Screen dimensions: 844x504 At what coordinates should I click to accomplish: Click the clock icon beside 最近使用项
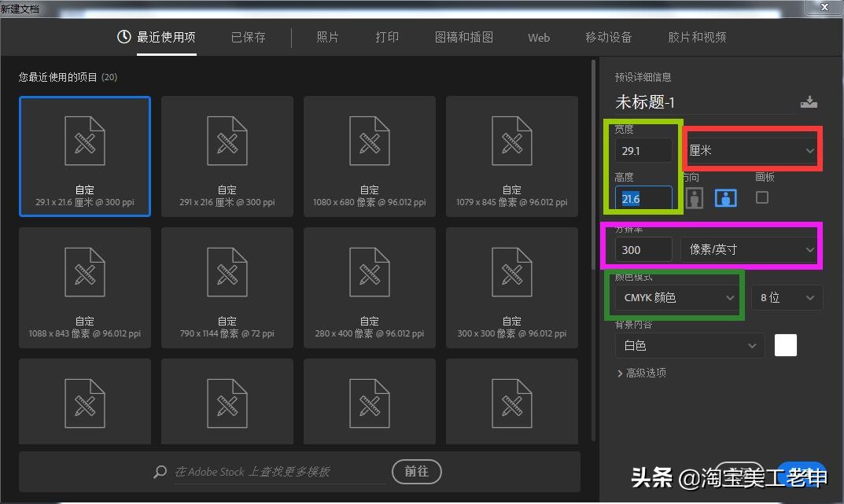(x=123, y=36)
